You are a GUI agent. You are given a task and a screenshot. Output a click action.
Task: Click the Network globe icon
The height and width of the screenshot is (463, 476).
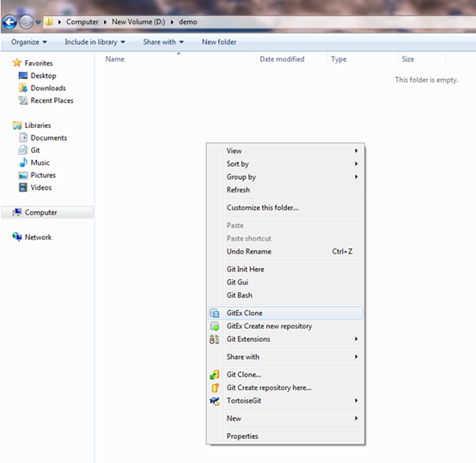pos(17,237)
